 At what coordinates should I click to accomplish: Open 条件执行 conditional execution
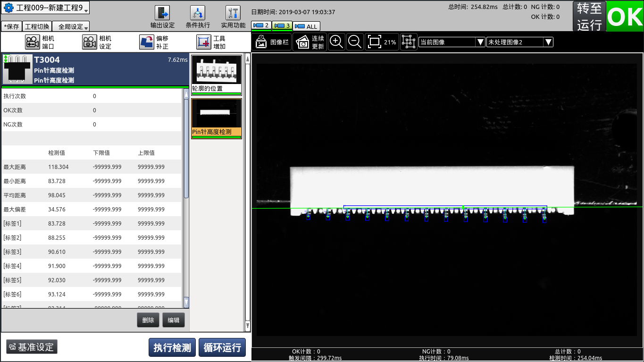coord(198,17)
